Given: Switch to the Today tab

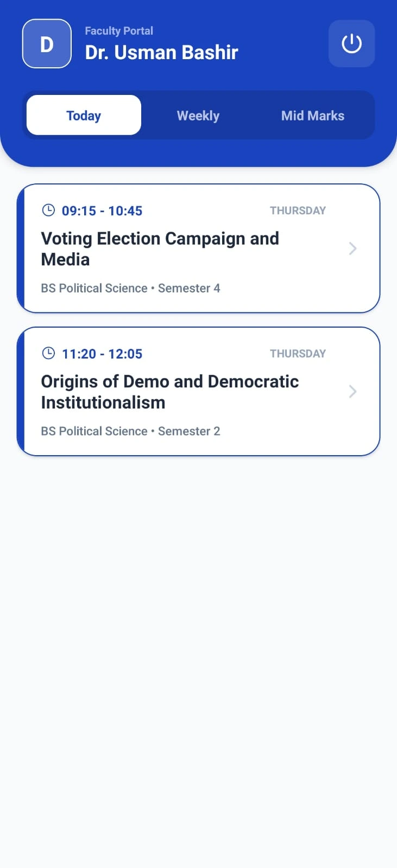Looking at the screenshot, I should coord(84,115).
